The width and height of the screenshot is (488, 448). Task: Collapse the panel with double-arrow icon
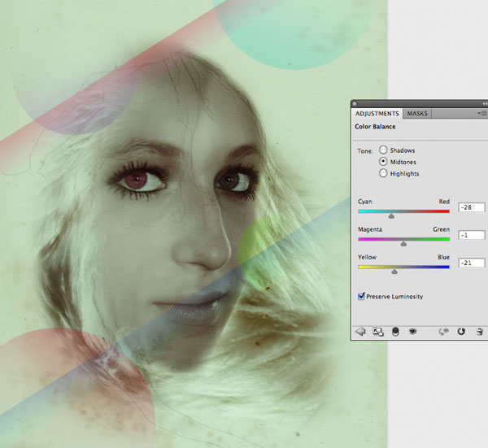[485, 103]
